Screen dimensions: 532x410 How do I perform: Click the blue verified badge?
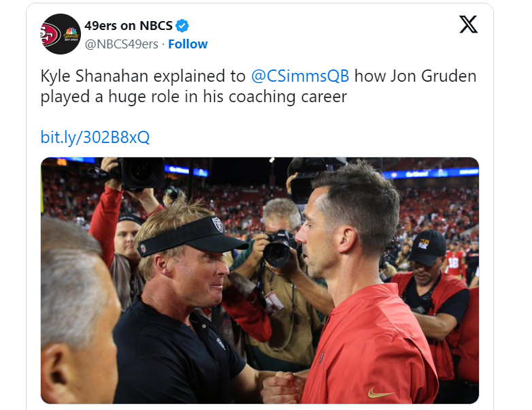pos(182,27)
